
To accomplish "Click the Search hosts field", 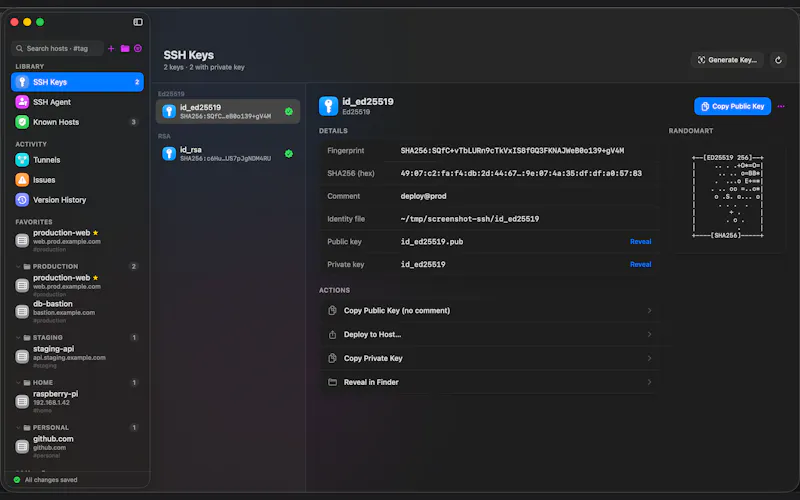I will 57,48.
